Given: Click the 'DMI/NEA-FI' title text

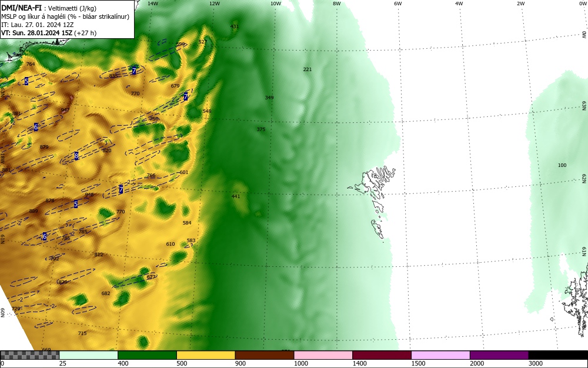Looking at the screenshot, I should coord(21,8).
